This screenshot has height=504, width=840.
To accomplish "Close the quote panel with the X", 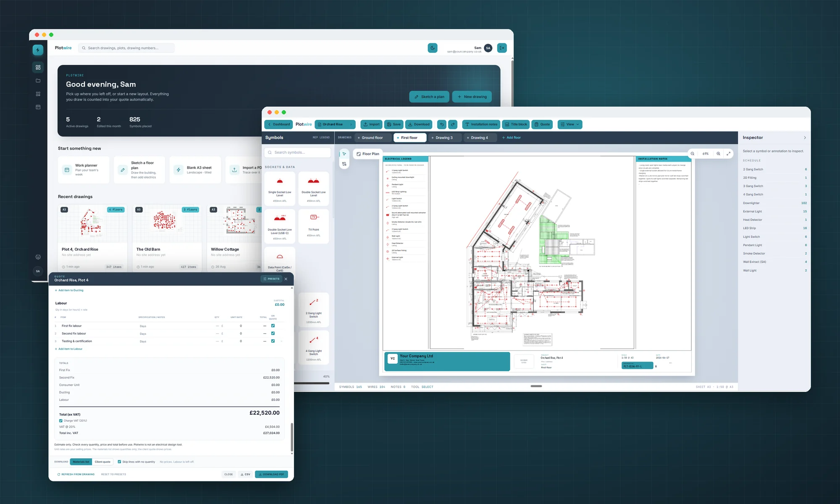I will pyautogui.click(x=286, y=279).
